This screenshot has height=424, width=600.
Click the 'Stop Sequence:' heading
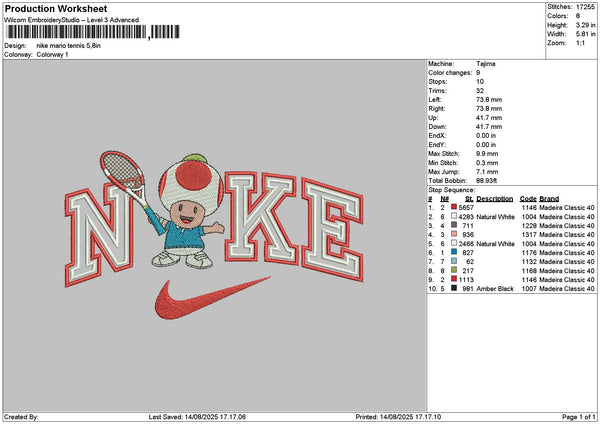[x=452, y=190]
